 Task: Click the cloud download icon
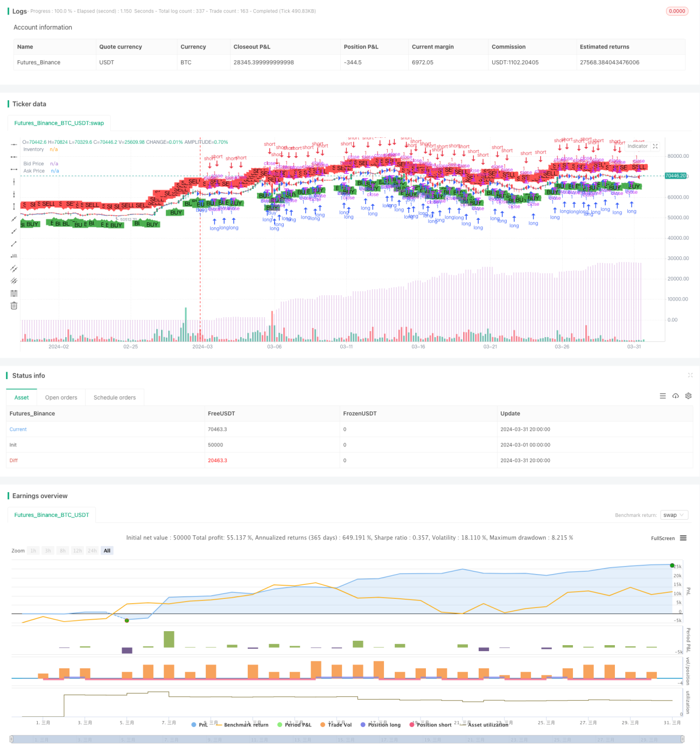click(676, 396)
